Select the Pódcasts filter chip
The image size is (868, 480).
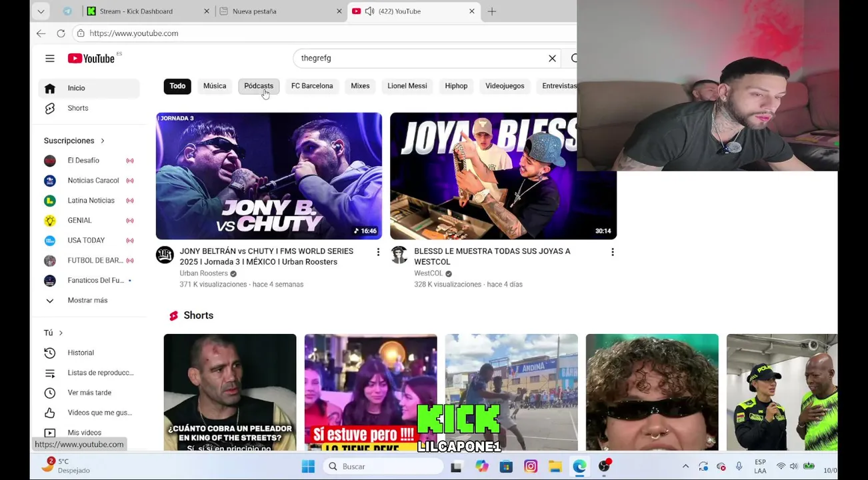[259, 86]
